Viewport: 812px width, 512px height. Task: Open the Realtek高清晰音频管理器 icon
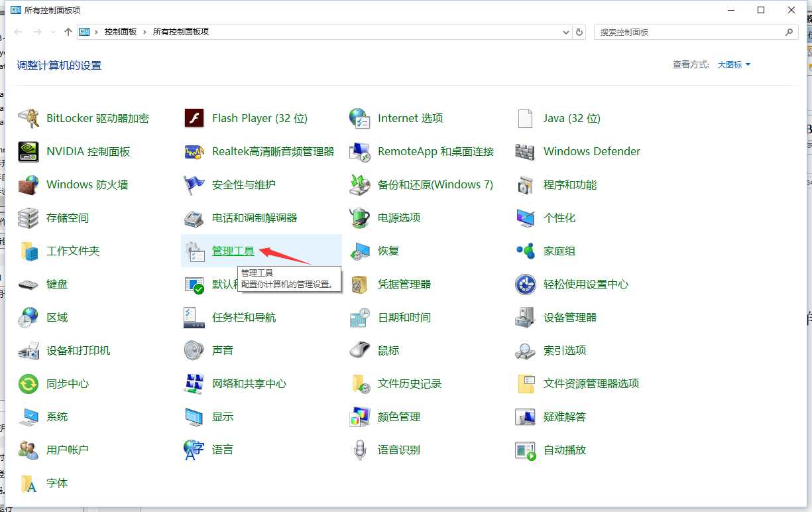click(x=194, y=151)
